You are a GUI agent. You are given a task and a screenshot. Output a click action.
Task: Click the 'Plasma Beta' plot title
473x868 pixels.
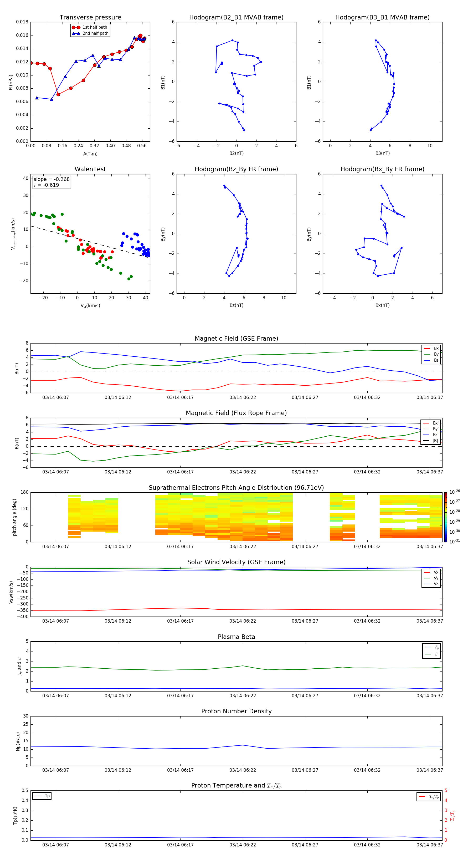tap(236, 637)
